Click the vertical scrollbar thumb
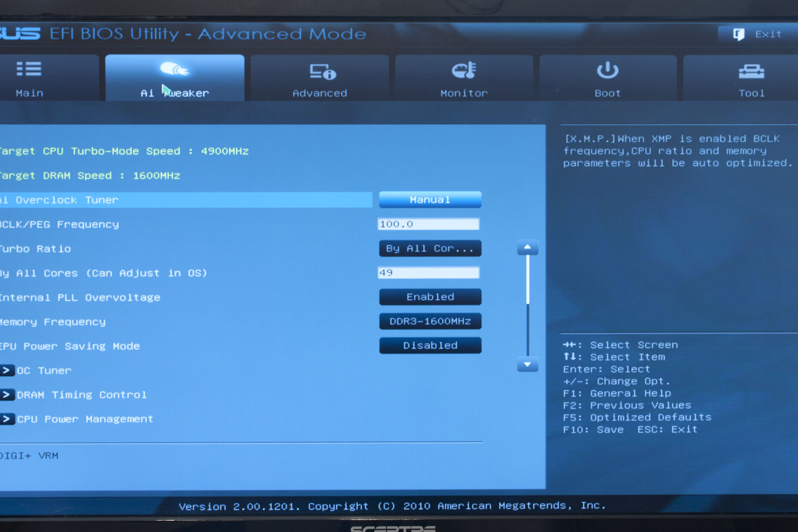 pyautogui.click(x=527, y=280)
